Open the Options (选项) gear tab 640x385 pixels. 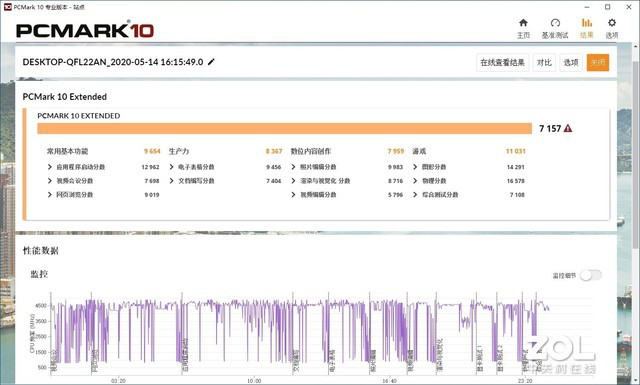click(611, 28)
